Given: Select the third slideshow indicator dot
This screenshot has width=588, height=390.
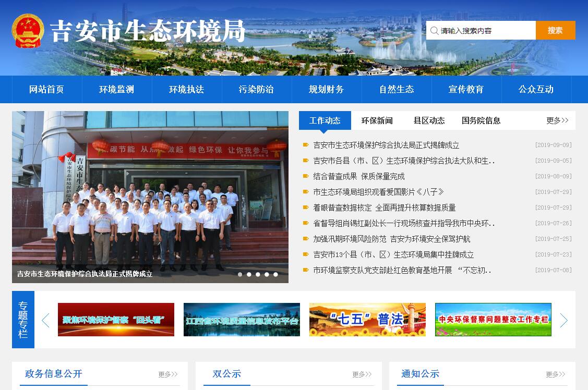Looking at the screenshot, I should (258, 274).
